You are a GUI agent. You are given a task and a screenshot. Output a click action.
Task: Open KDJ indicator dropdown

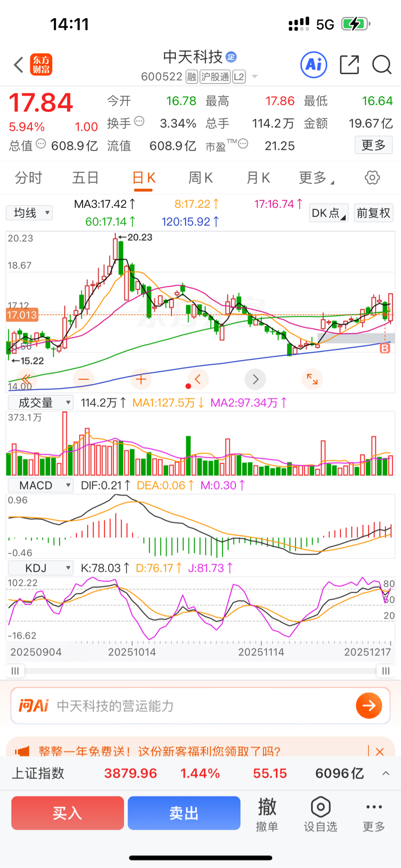tap(40, 568)
